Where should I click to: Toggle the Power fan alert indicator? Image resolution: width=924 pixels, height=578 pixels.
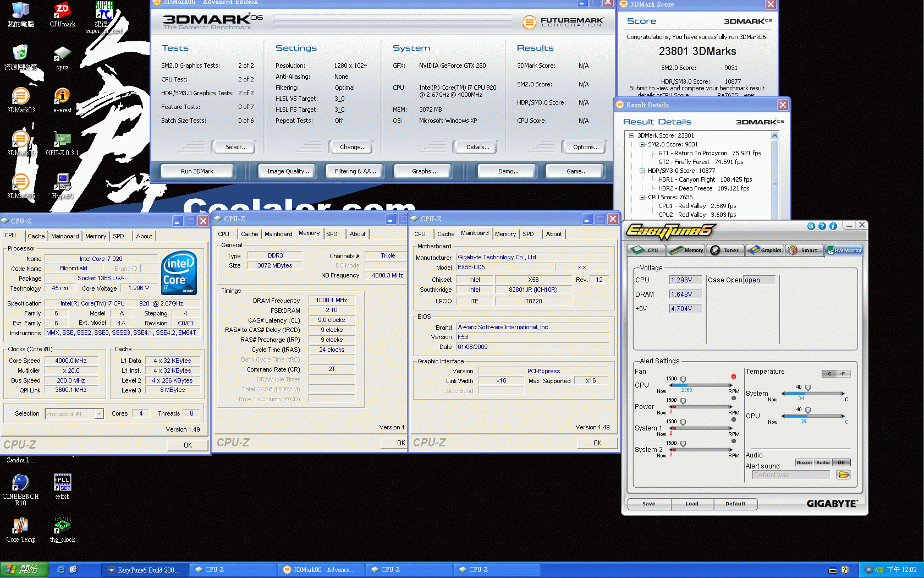pos(734,398)
